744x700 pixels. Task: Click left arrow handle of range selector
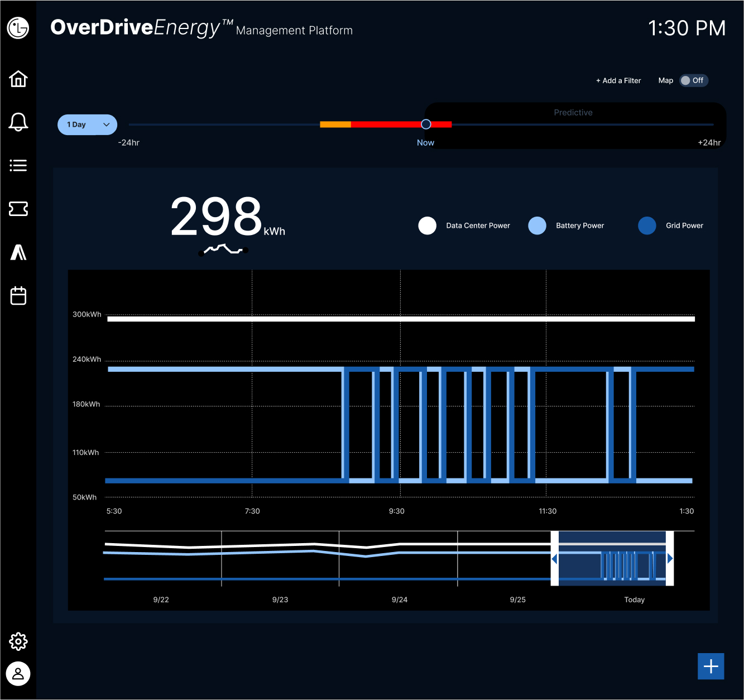(x=555, y=558)
